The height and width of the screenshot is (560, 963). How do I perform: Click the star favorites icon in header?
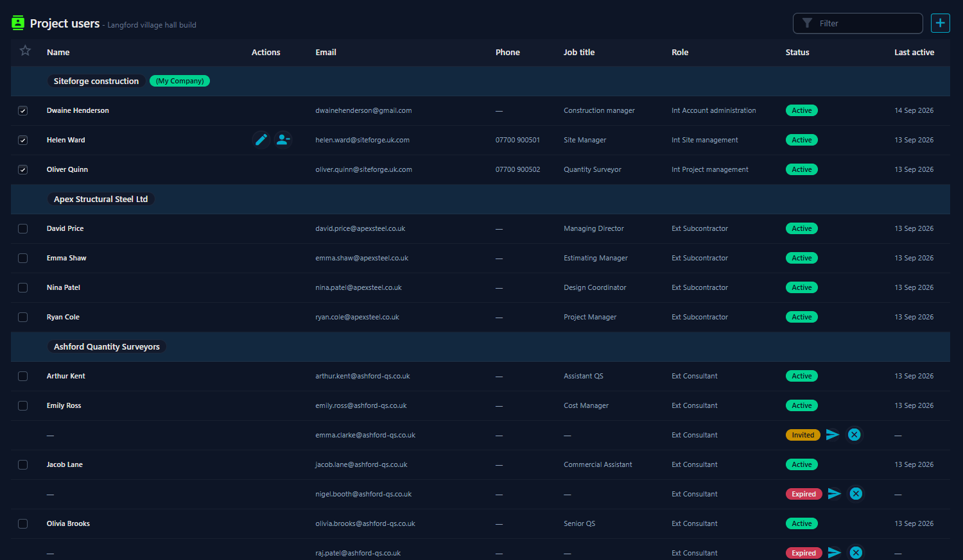[x=25, y=51]
